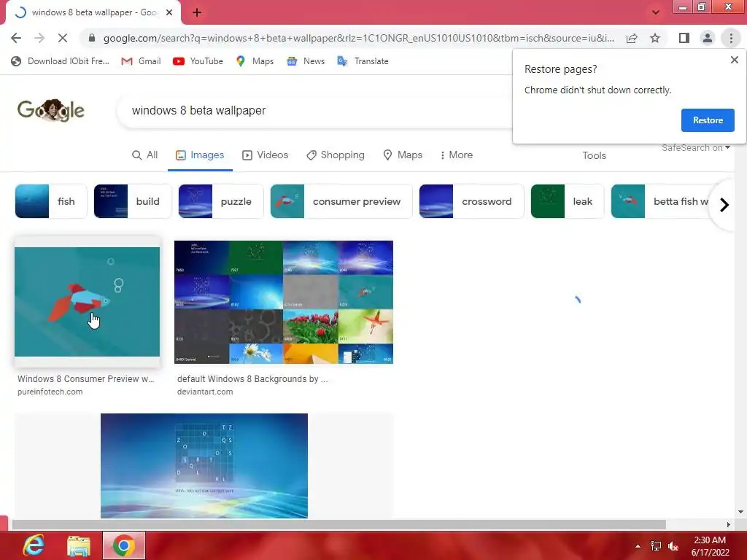This screenshot has height=560, width=747.
Task: Open the crossword wallpaper thumbnail
Action: tap(204, 466)
